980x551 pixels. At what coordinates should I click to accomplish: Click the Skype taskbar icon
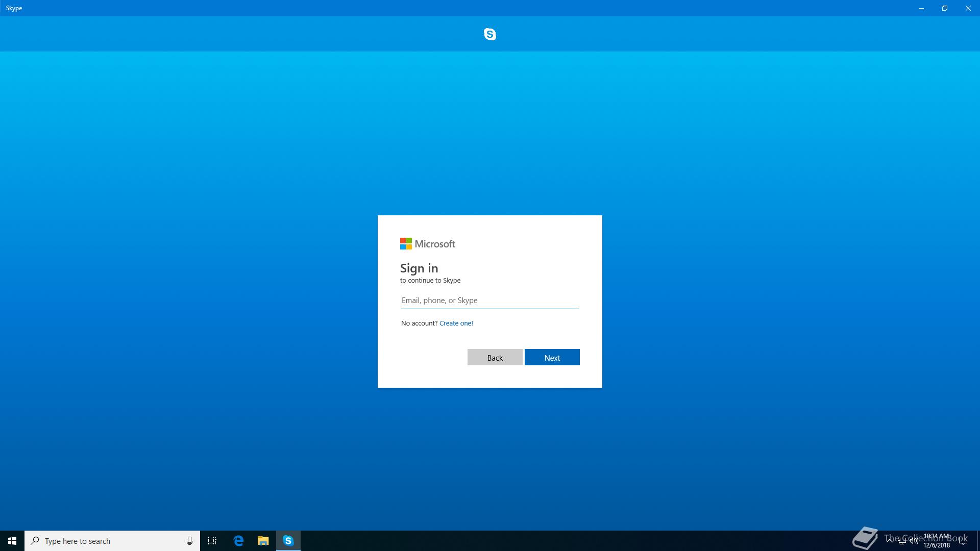(288, 541)
